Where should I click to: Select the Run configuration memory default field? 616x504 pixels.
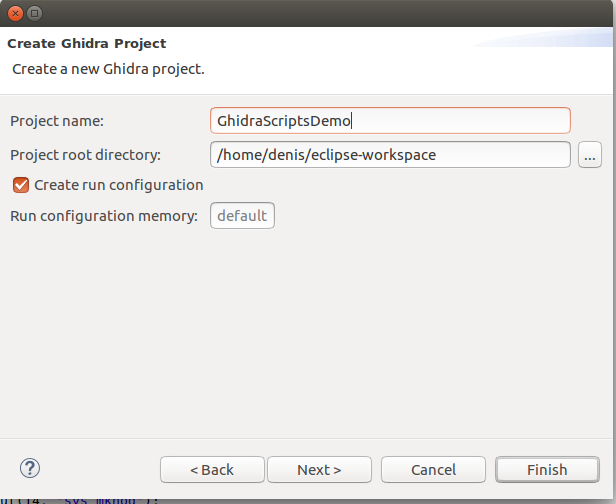[x=242, y=215]
